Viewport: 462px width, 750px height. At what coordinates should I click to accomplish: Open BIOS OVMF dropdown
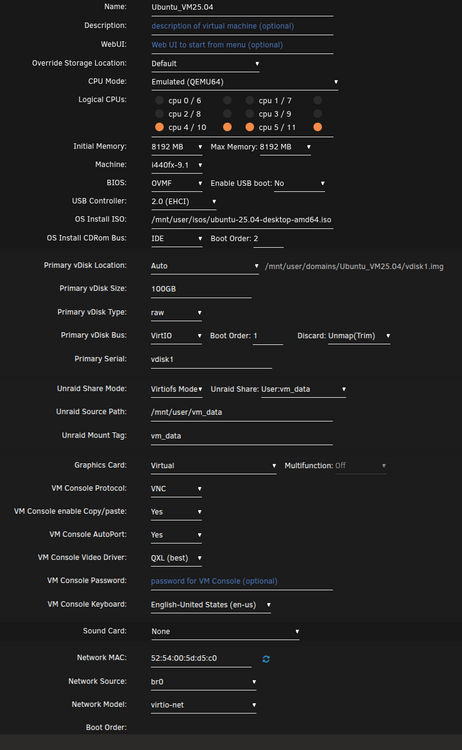click(177, 183)
